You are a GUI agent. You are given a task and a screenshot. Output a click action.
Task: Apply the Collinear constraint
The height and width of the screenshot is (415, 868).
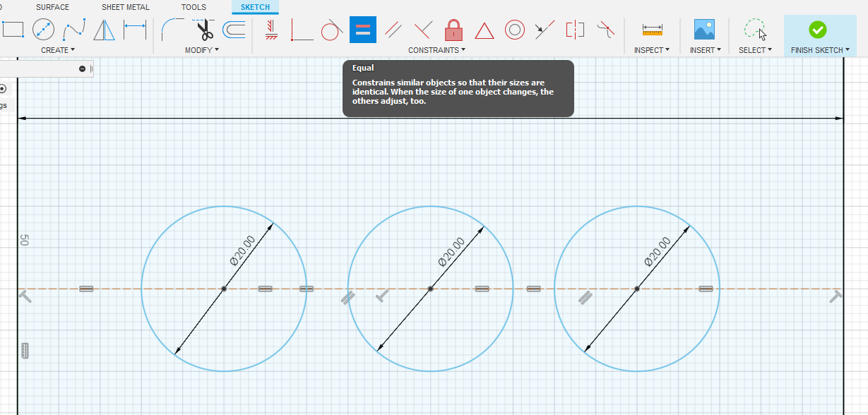[x=545, y=30]
